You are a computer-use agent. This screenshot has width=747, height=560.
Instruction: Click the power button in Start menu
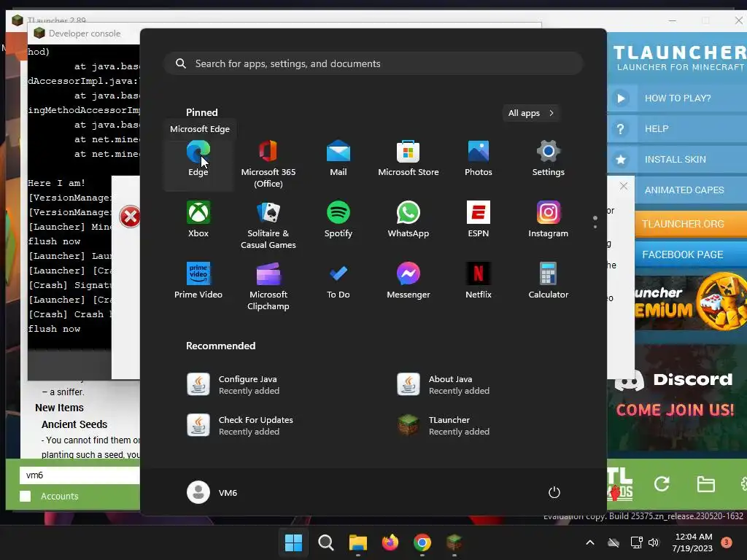(554, 492)
